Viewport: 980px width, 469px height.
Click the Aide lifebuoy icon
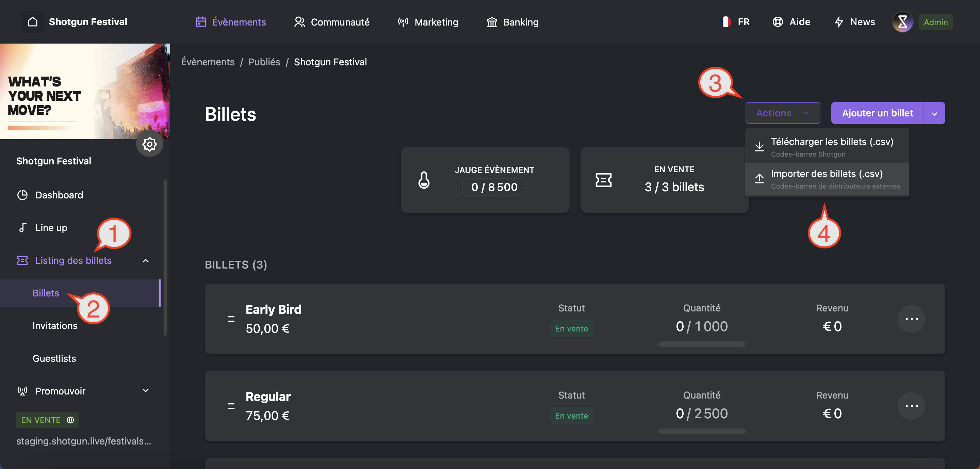point(778,22)
